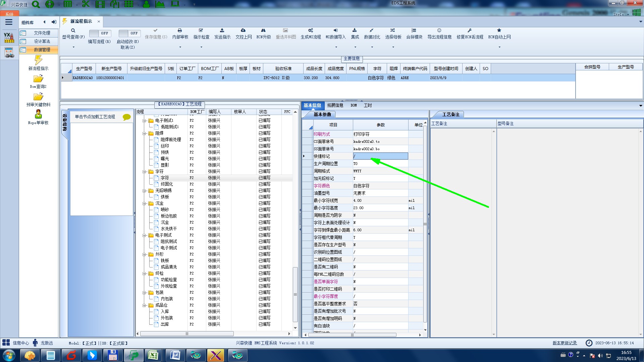Screen dimensions: 644x362
Task: Click the 合拼模块 list icon
Action: click(x=414, y=31)
